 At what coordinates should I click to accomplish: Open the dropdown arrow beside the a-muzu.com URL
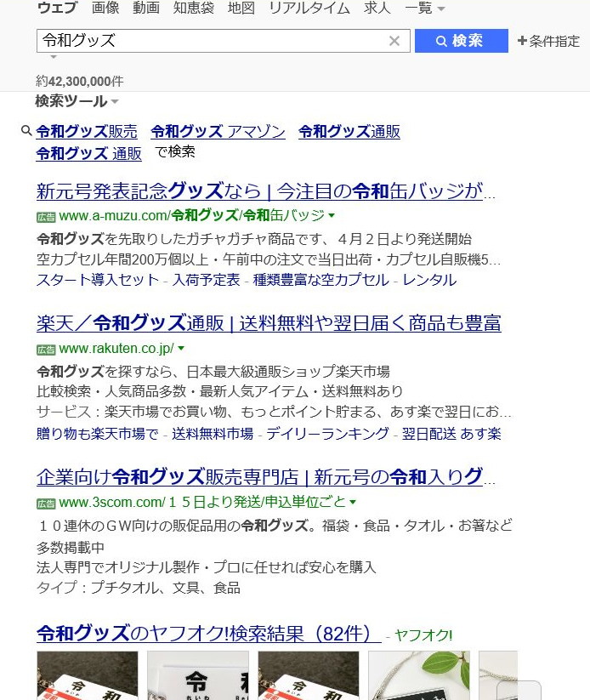332,215
